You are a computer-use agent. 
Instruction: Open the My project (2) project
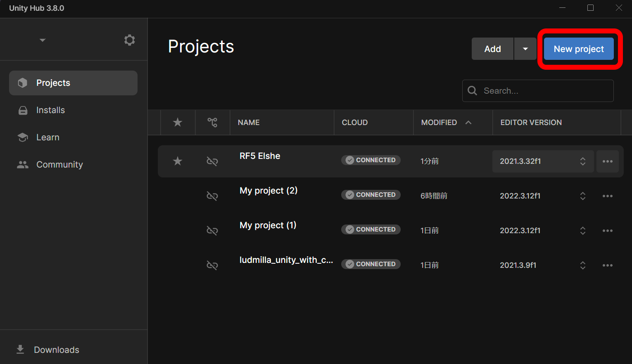[268, 191]
